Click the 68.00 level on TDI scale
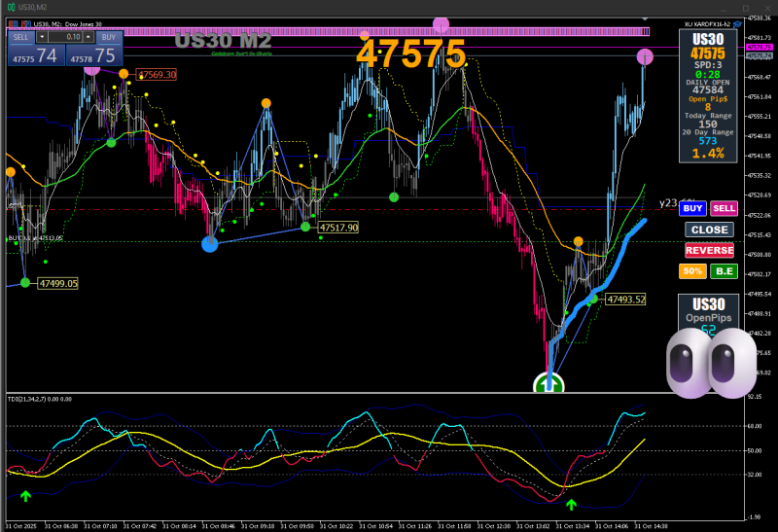778x532 pixels. (755, 426)
